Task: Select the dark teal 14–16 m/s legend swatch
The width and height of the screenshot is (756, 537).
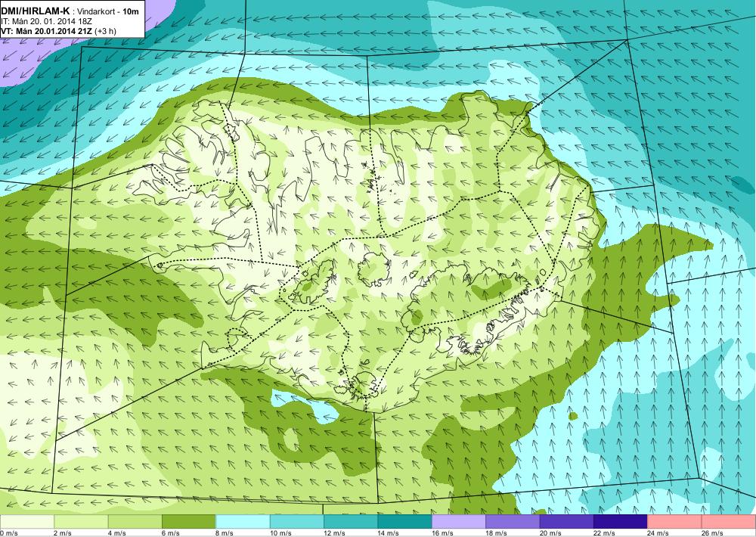Action: [x=405, y=522]
